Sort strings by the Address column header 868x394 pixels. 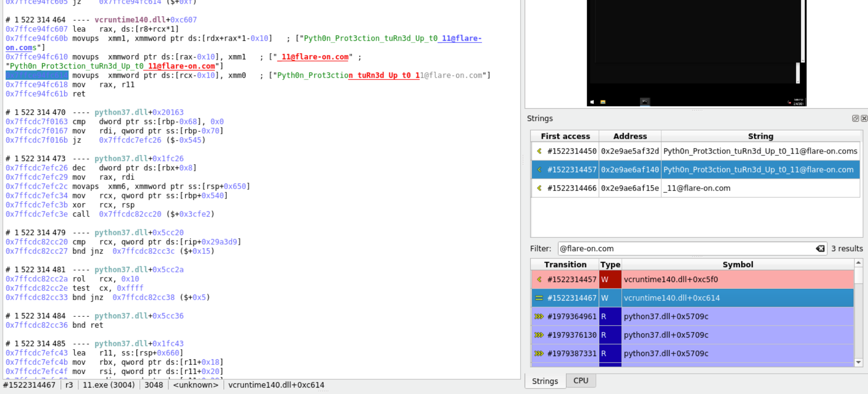coord(630,136)
